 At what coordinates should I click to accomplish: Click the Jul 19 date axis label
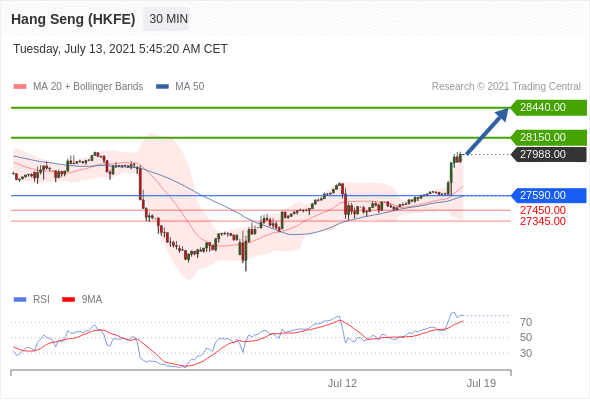pyautogui.click(x=481, y=383)
